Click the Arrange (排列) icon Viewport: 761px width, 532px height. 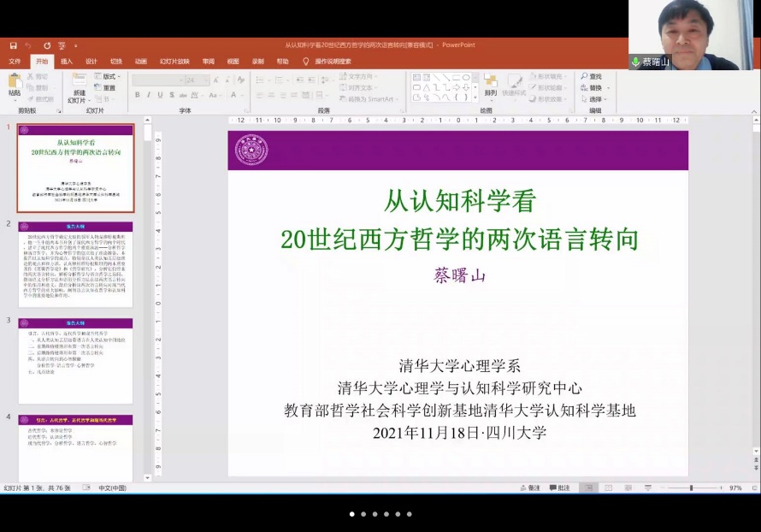tap(490, 82)
